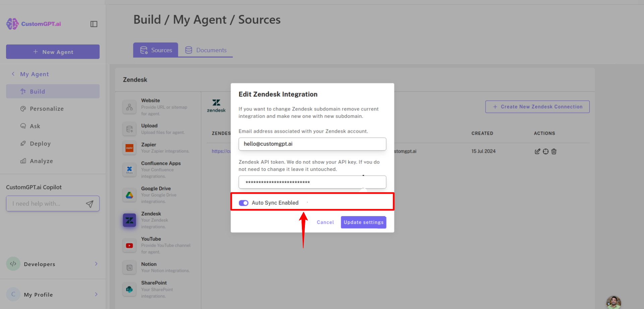Click the sync target icon in Actions
The height and width of the screenshot is (309, 644).
point(546,151)
